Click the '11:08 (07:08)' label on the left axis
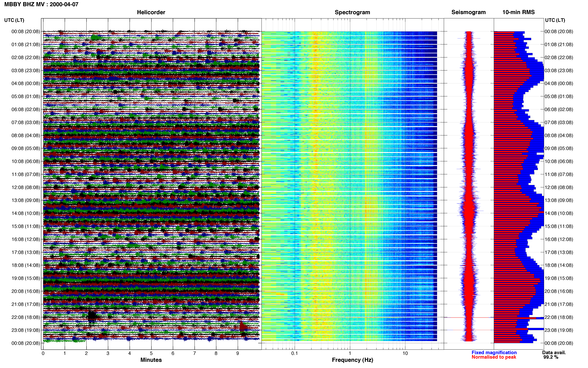This screenshot has width=588, height=368. coord(26,174)
